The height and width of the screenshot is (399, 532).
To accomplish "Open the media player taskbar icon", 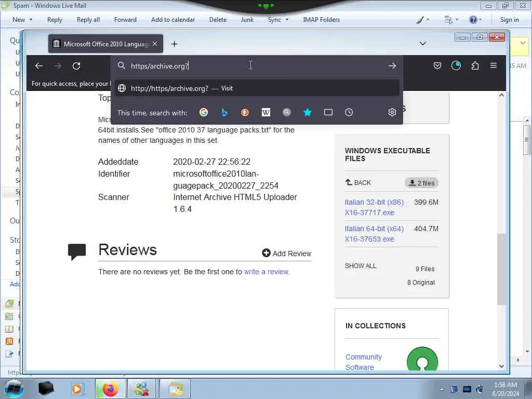I will 77,389.
